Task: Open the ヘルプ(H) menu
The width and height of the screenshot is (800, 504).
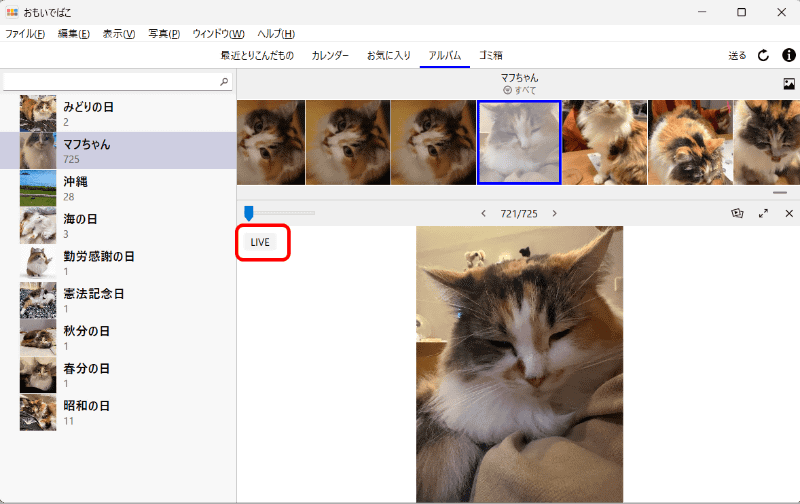Action: (x=276, y=34)
